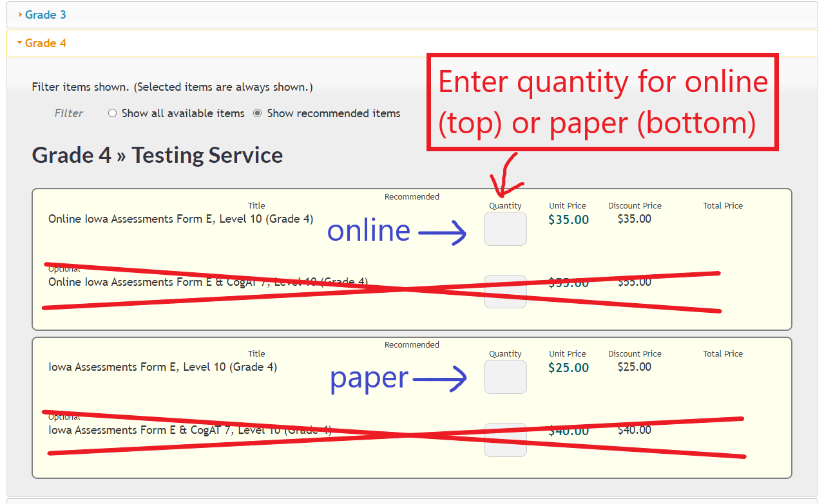Image resolution: width=824 pixels, height=504 pixels.
Task: Select quantity box in the $25.00 Iowa Assessments row
Action: tap(505, 377)
